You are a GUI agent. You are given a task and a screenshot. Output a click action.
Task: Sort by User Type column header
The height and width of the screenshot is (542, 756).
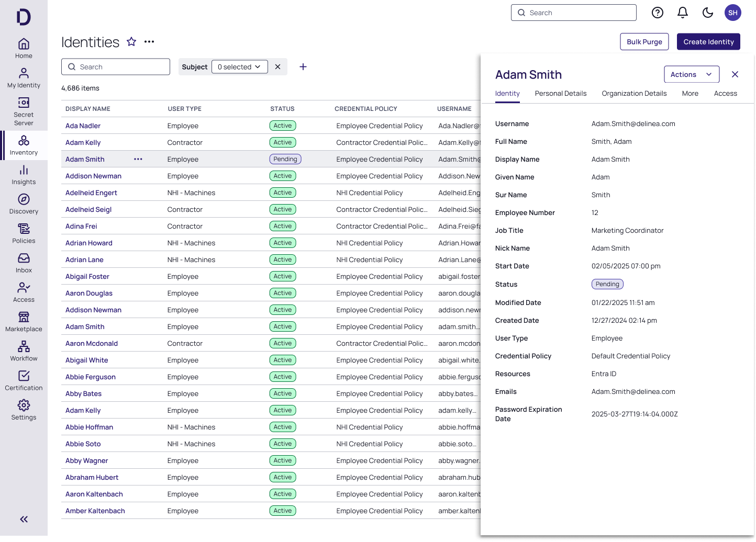click(184, 109)
